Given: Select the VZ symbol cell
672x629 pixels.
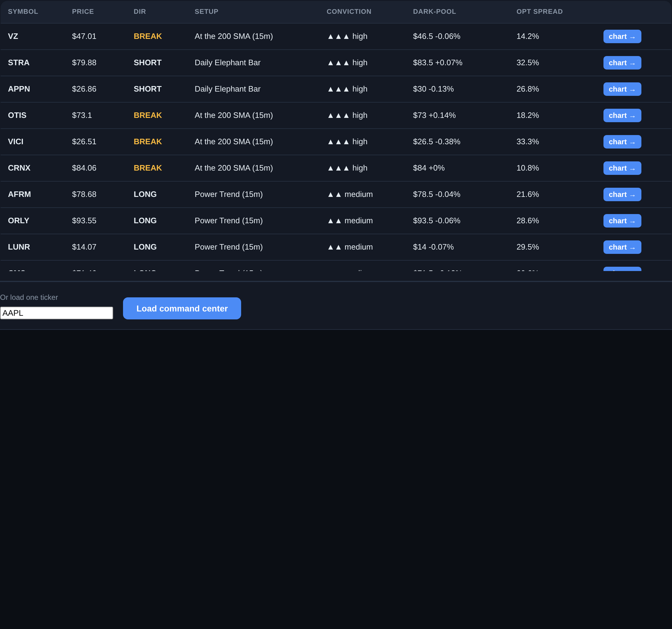Looking at the screenshot, I should [13, 36].
